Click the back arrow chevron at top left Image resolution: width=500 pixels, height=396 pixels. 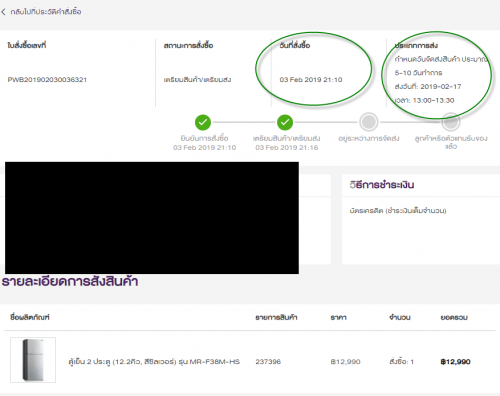pyautogui.click(x=3, y=12)
